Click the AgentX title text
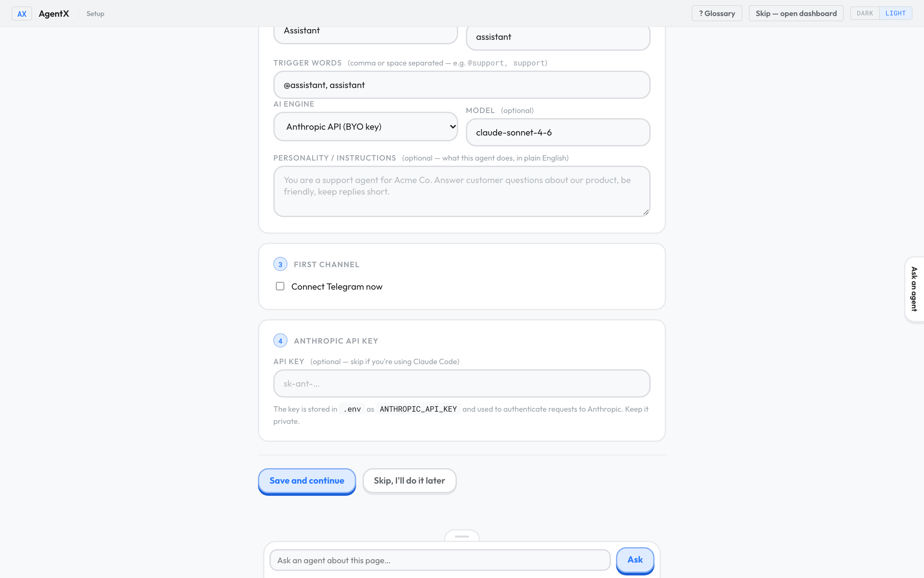The width and height of the screenshot is (924, 578). pos(54,14)
